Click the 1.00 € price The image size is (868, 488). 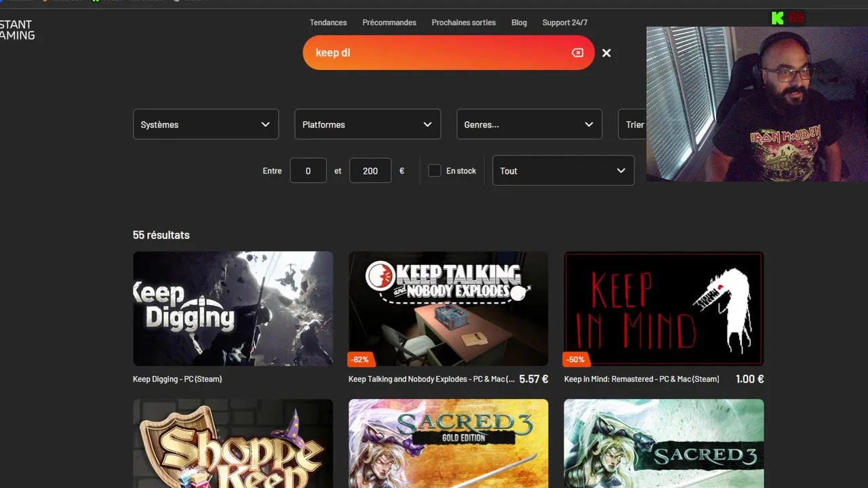point(750,379)
